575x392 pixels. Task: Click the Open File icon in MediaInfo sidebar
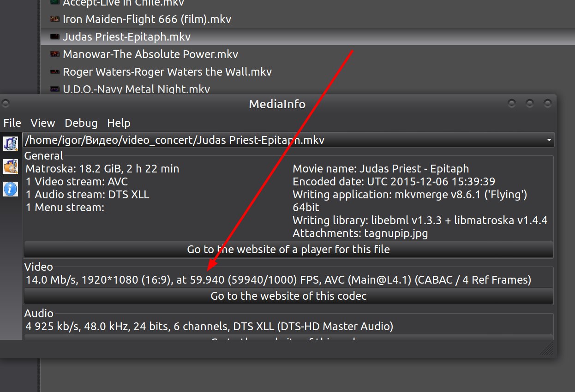point(11,144)
